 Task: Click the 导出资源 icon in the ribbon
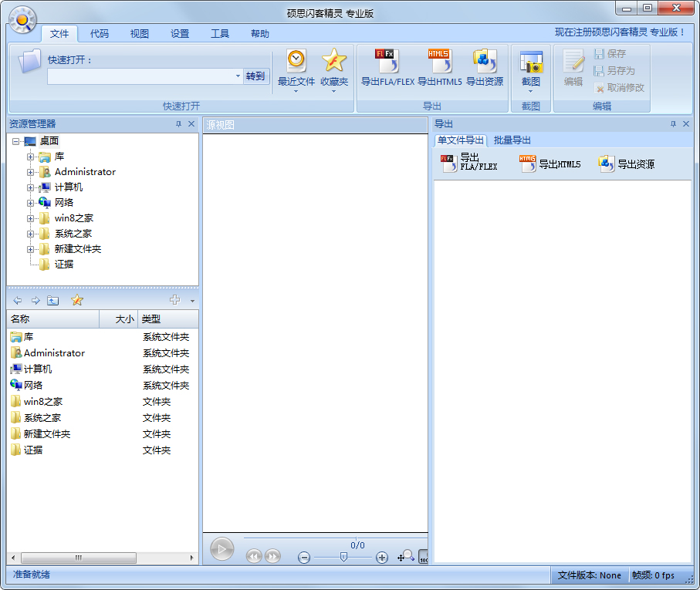click(485, 61)
